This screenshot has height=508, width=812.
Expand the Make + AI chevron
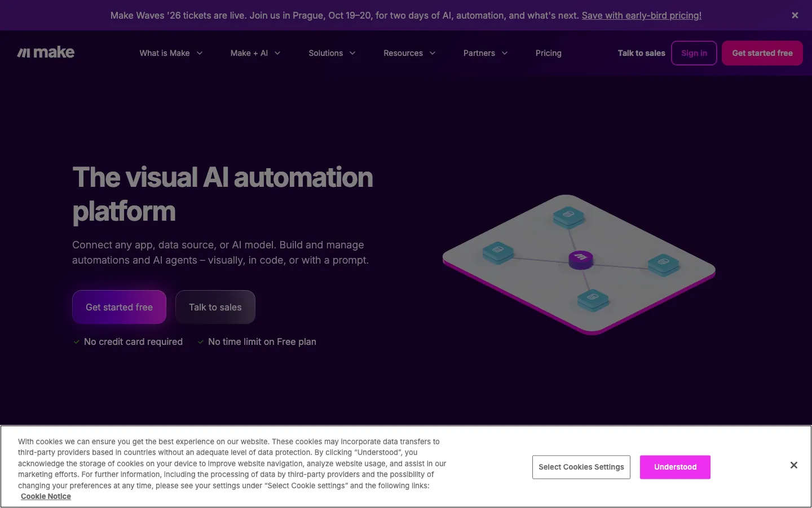point(277,53)
